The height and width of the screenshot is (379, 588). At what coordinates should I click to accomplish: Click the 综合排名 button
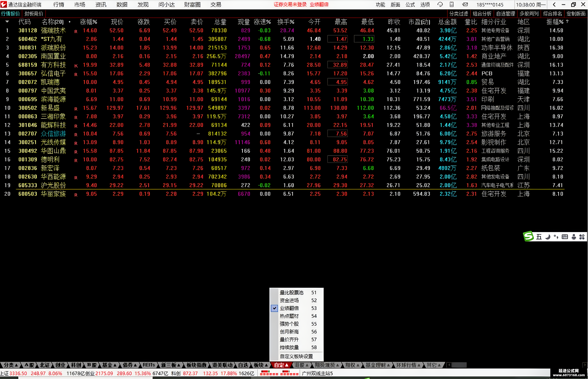553,14
